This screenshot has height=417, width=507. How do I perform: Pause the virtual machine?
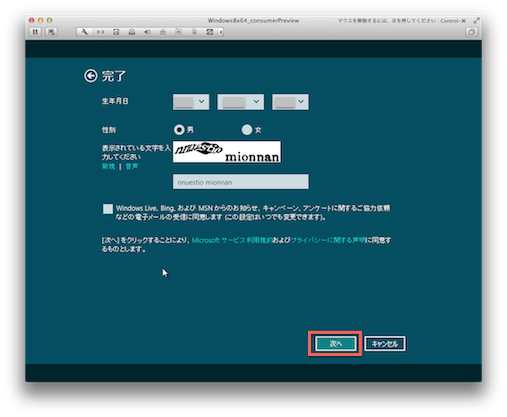point(35,32)
